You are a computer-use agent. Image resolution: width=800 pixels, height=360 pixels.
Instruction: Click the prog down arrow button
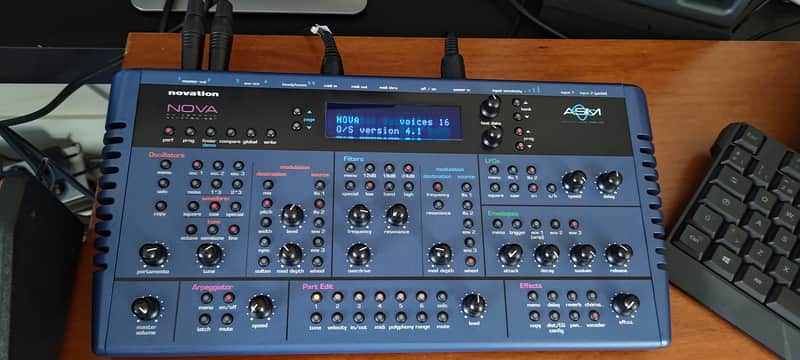coord(520,146)
